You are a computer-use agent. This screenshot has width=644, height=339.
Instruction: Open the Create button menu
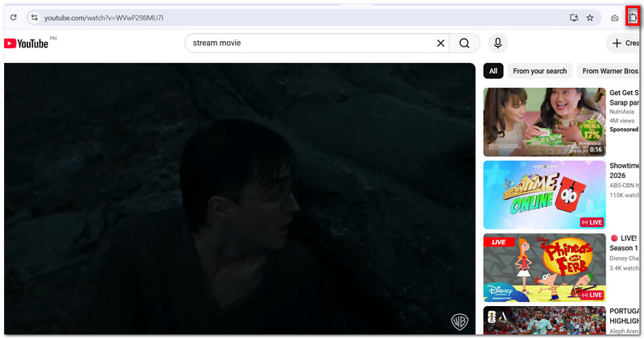click(623, 43)
